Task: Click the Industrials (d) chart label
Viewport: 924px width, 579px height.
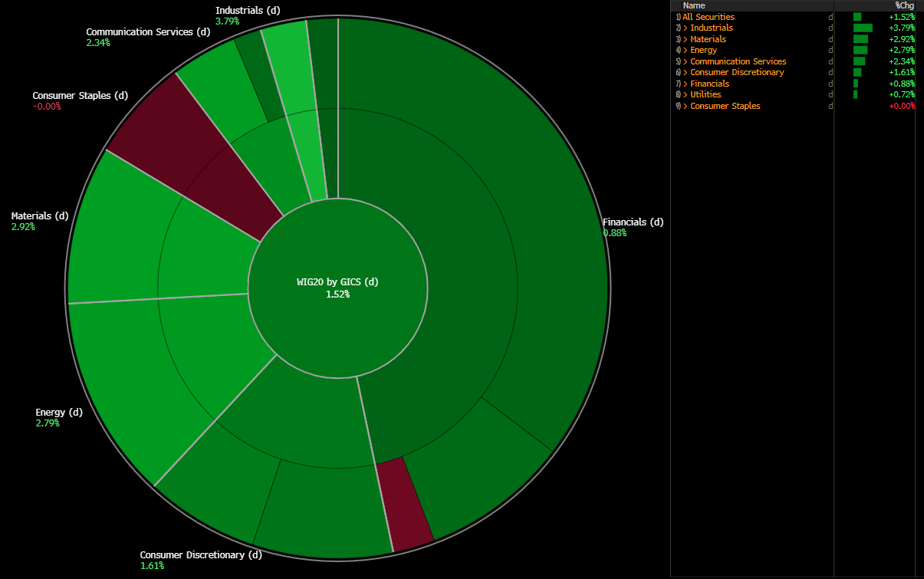Action: (x=249, y=11)
